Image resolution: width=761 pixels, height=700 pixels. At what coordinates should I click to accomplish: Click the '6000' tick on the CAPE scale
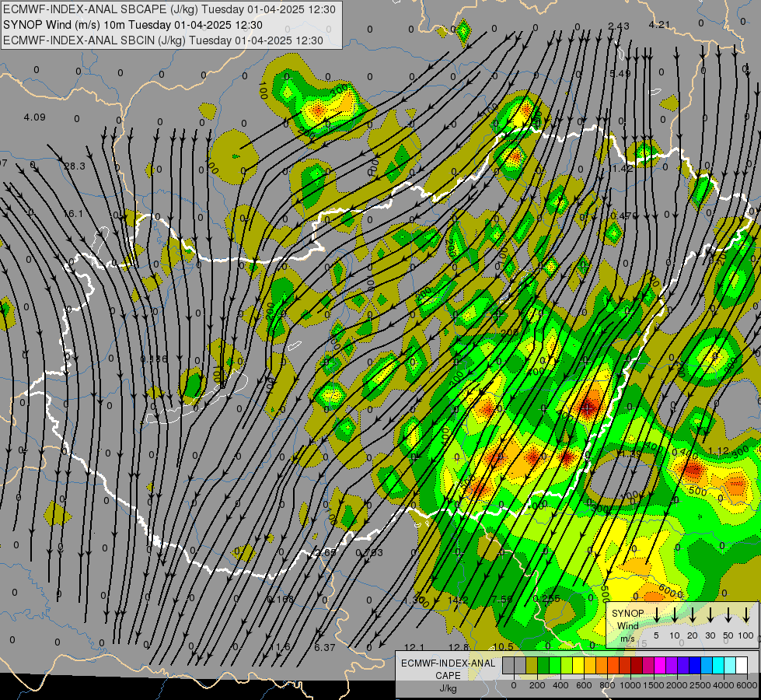point(747,685)
